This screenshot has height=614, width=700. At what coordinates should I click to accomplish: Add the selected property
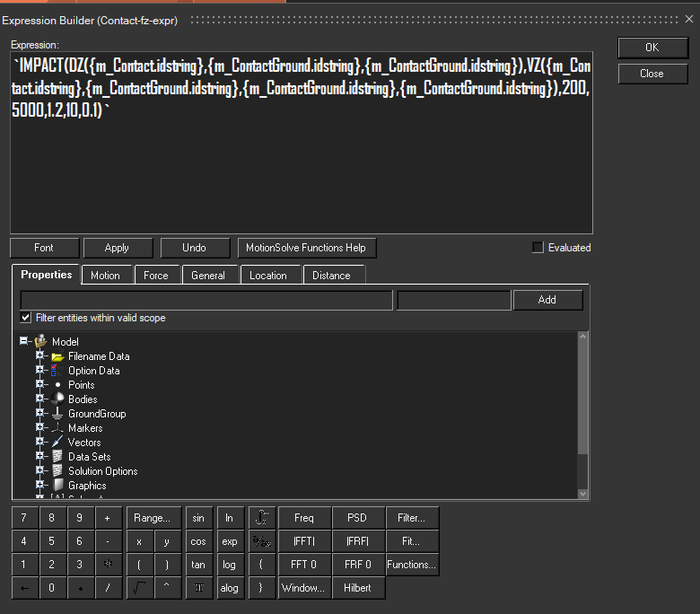coord(547,300)
